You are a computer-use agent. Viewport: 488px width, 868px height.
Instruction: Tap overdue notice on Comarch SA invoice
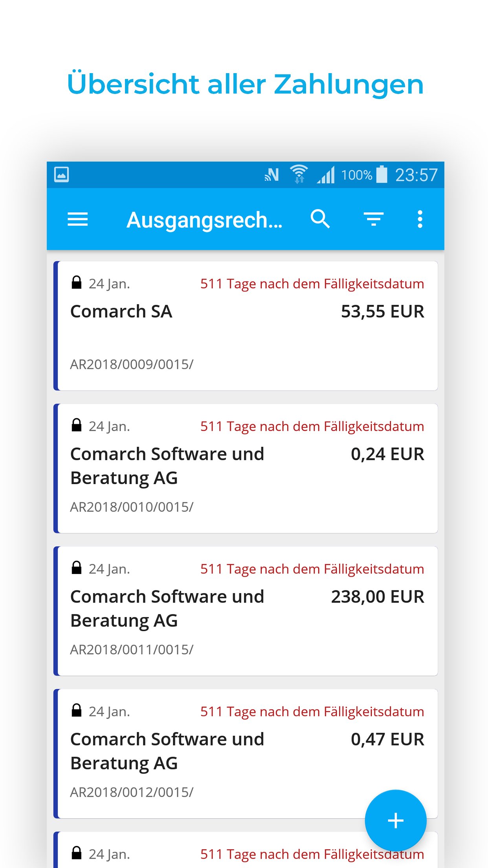coord(312,284)
